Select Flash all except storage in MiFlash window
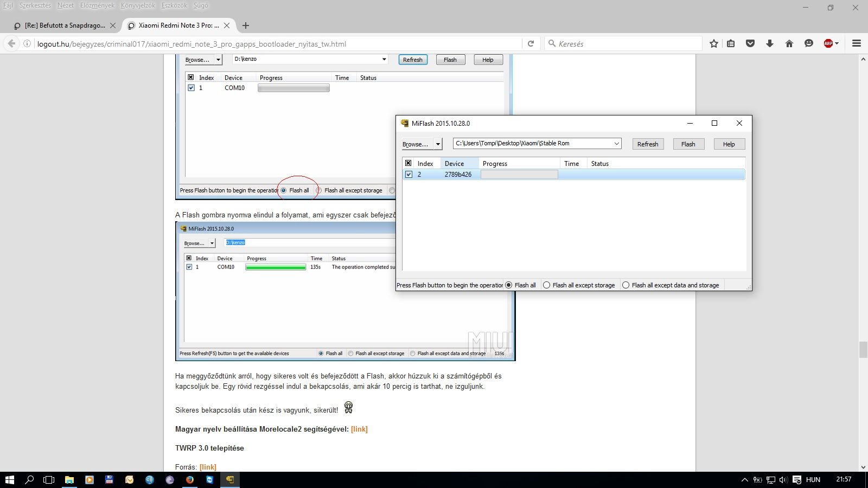Viewport: 868px width, 488px height. tap(546, 285)
